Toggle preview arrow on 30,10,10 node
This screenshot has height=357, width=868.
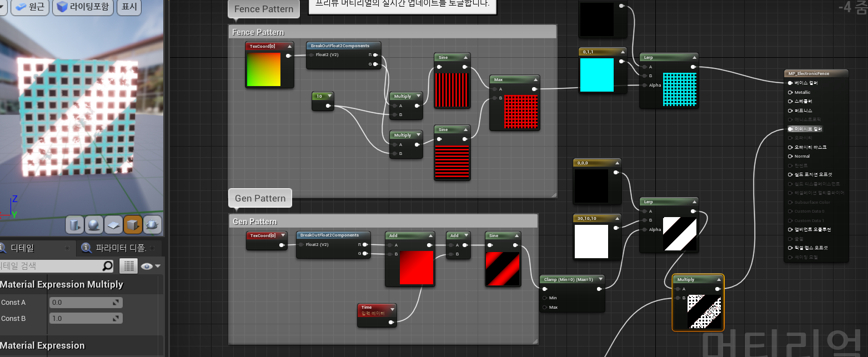(617, 218)
